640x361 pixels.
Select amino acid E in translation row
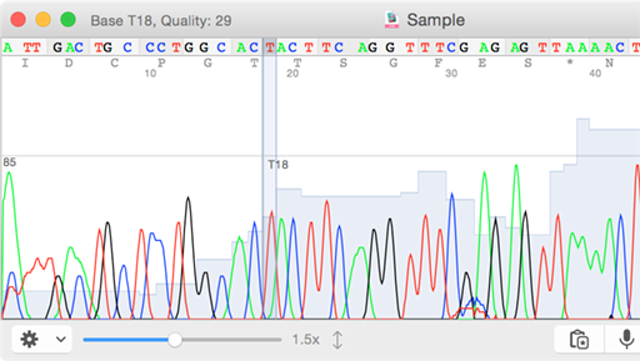click(482, 63)
